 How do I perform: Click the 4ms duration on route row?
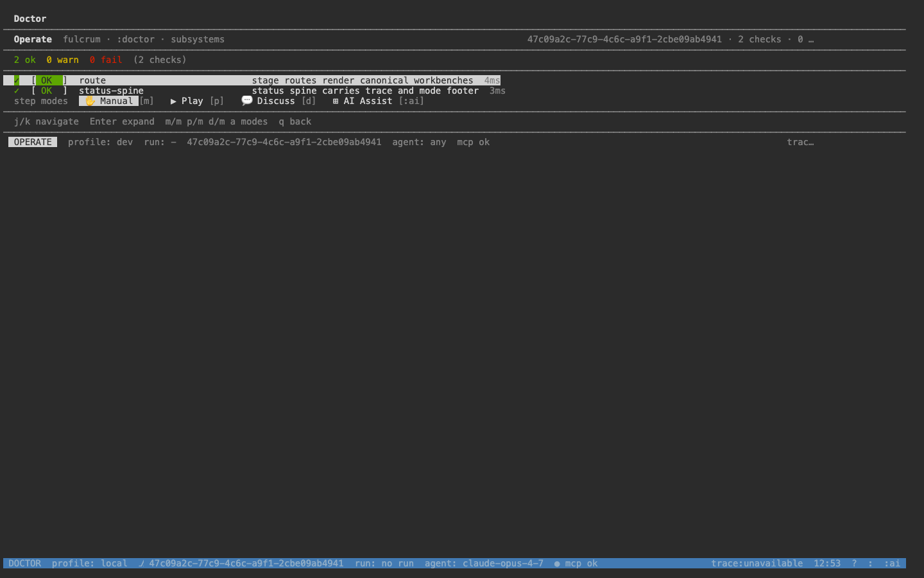coord(492,80)
